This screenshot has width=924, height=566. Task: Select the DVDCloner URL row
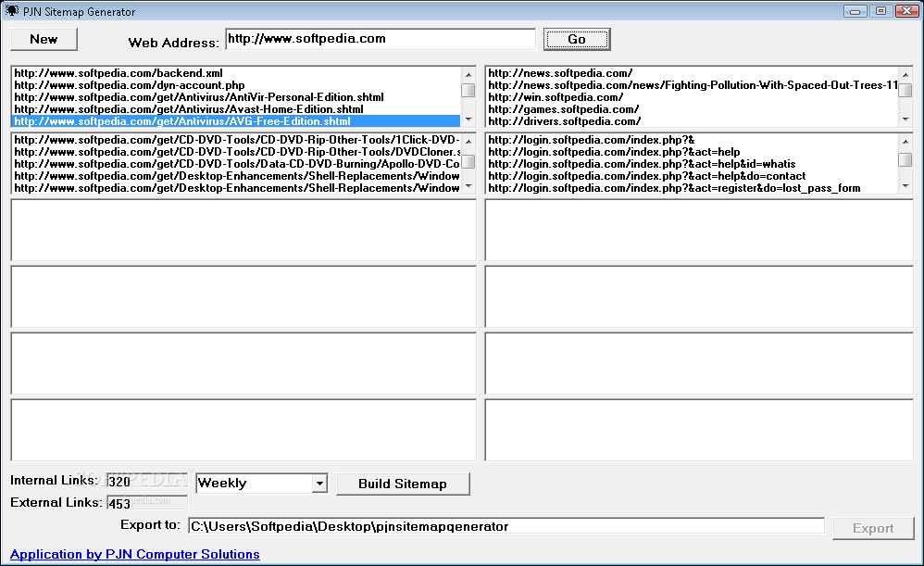pyautogui.click(x=236, y=152)
